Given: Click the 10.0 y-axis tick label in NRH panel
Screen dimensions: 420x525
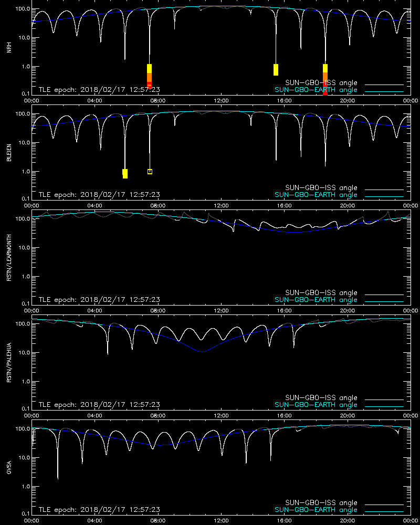Looking at the screenshot, I should point(24,38).
